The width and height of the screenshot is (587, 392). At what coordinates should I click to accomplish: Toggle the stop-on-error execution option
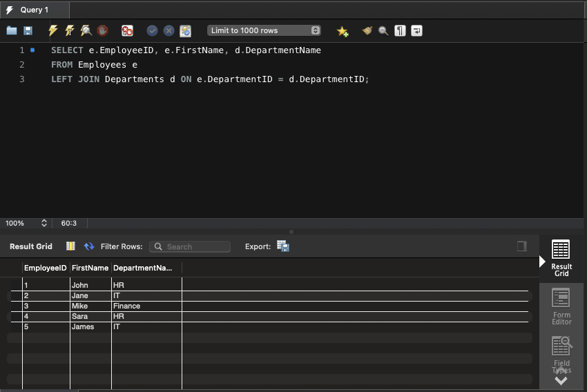coord(127,31)
